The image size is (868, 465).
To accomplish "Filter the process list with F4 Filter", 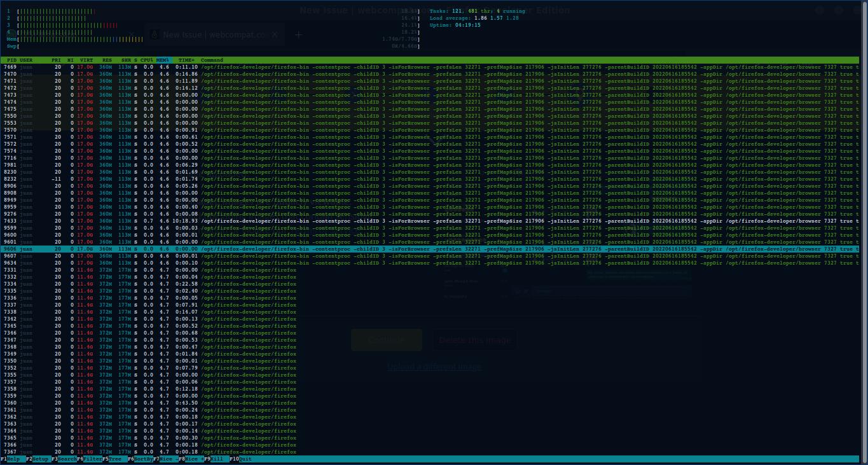I will coord(91,458).
